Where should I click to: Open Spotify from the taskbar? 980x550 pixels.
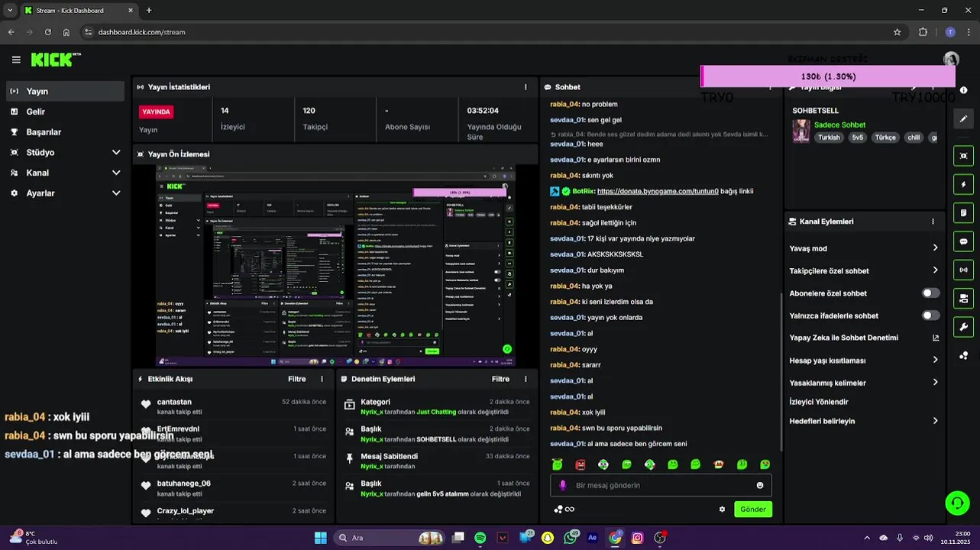click(480, 538)
